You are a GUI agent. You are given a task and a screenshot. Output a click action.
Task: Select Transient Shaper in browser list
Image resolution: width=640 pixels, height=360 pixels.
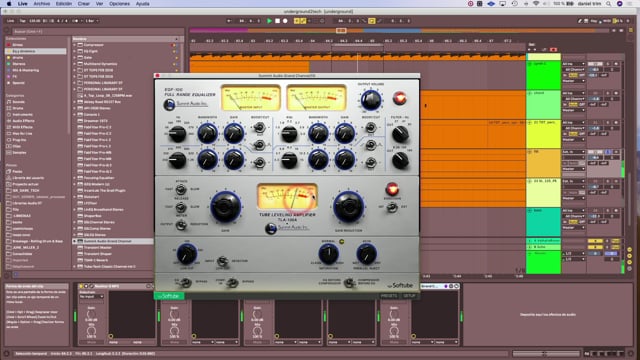[97, 254]
